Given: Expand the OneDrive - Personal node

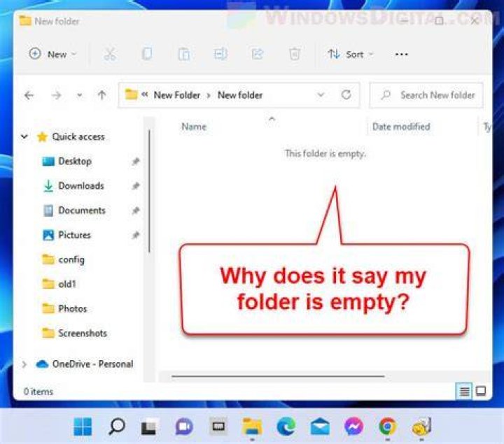Looking at the screenshot, I should pos(24,364).
